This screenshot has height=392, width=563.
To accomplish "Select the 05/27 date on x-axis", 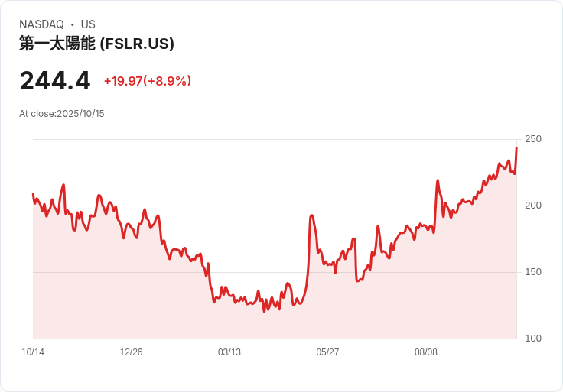I will click(327, 352).
